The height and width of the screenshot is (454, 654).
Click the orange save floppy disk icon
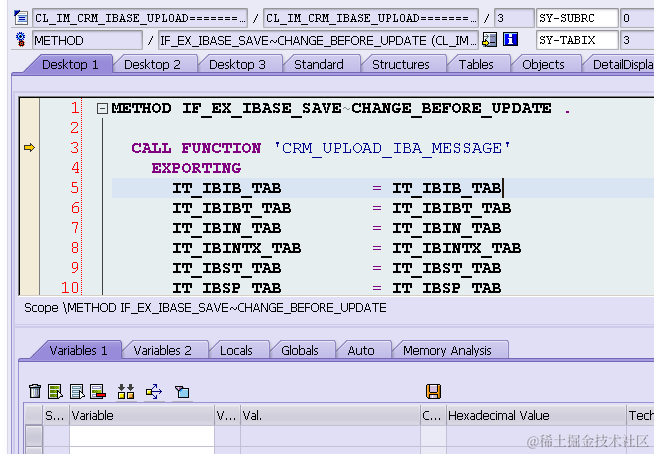[x=433, y=391]
